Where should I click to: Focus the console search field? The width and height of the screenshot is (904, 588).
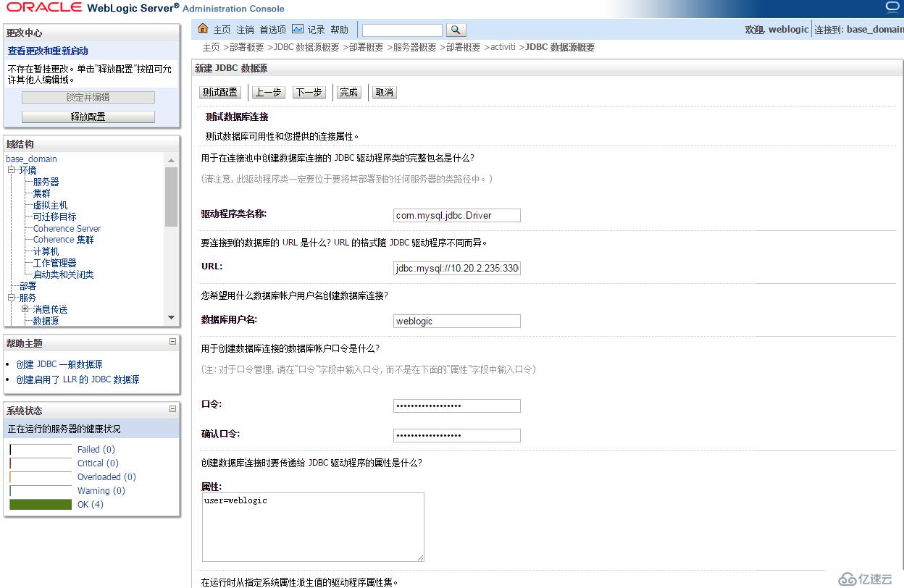click(x=402, y=30)
